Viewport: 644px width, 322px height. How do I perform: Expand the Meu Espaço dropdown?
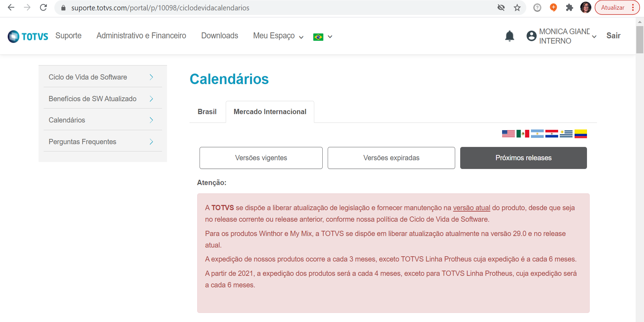(278, 36)
